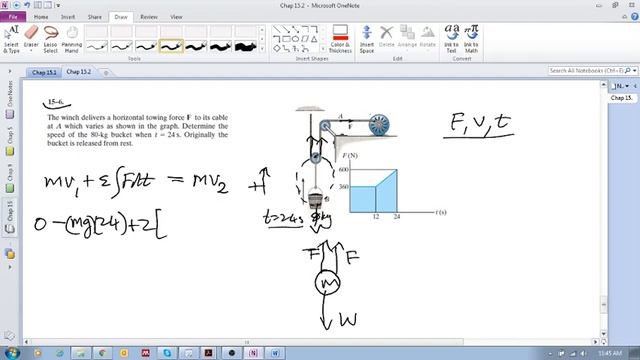The image size is (640, 360).
Task: Click the taskbar clock
Action: click(x=609, y=353)
